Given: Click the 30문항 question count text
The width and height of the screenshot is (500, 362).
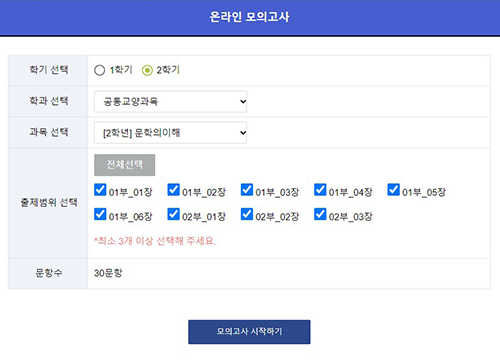Looking at the screenshot, I should point(108,273).
